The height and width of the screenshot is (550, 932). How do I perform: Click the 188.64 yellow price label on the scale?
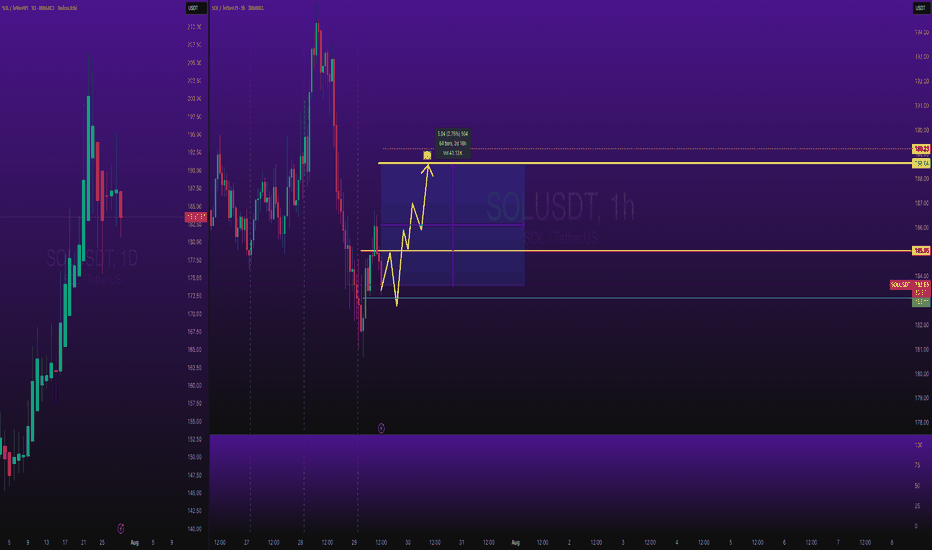921,163
